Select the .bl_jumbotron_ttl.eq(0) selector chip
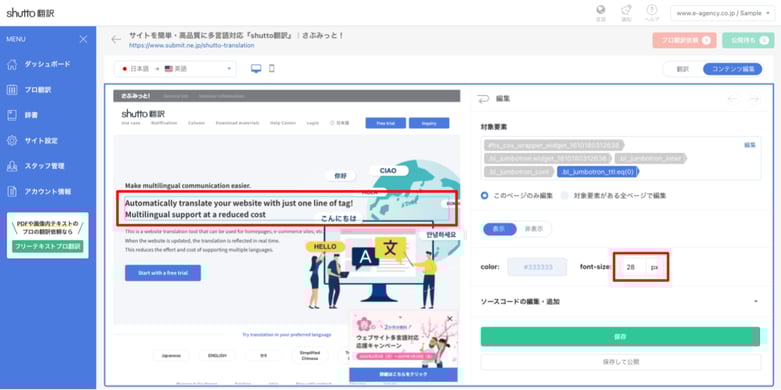Image resolution: width=781 pixels, height=390 pixels. [598, 172]
